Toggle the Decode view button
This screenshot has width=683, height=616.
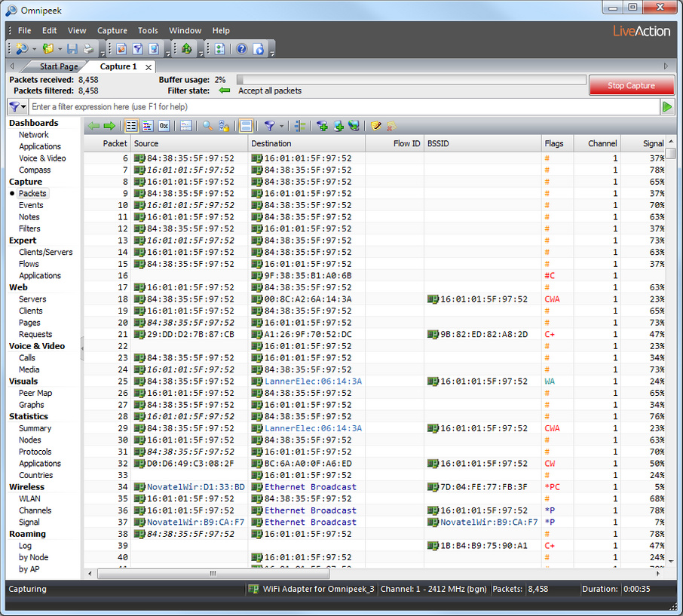[x=148, y=127]
